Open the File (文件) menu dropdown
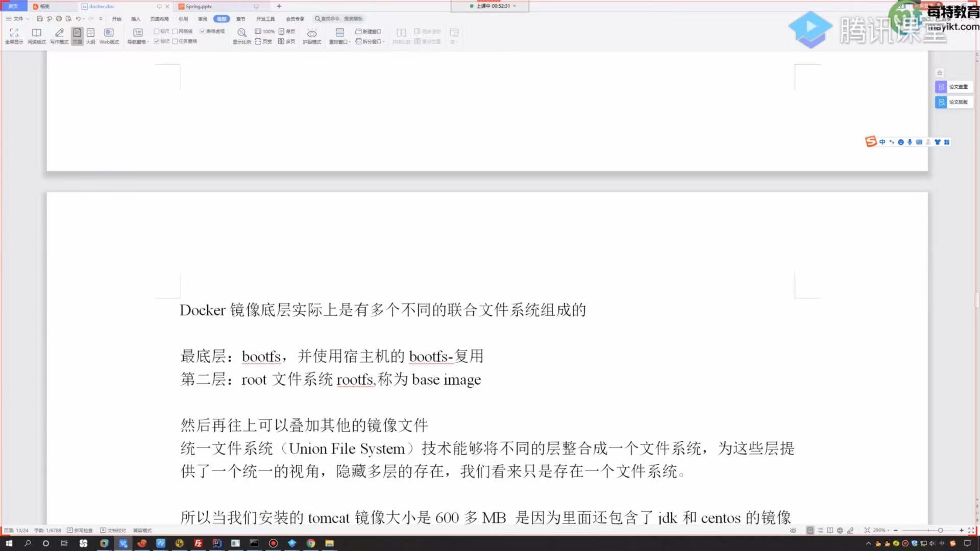 pos(18,19)
